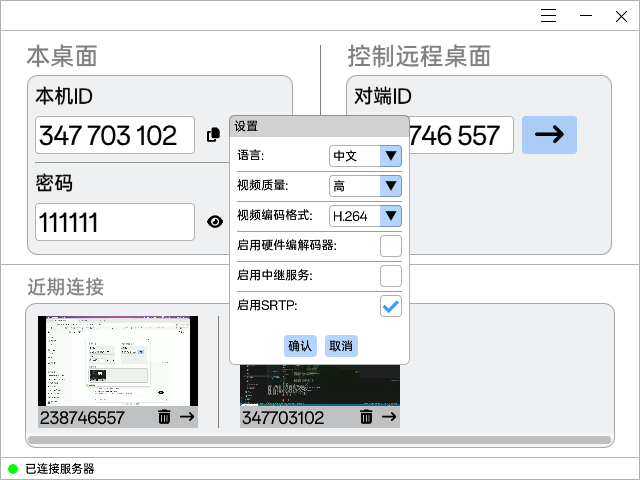Open the 238746557 session thumbnail
This screenshot has width=640, height=480.
118,361
